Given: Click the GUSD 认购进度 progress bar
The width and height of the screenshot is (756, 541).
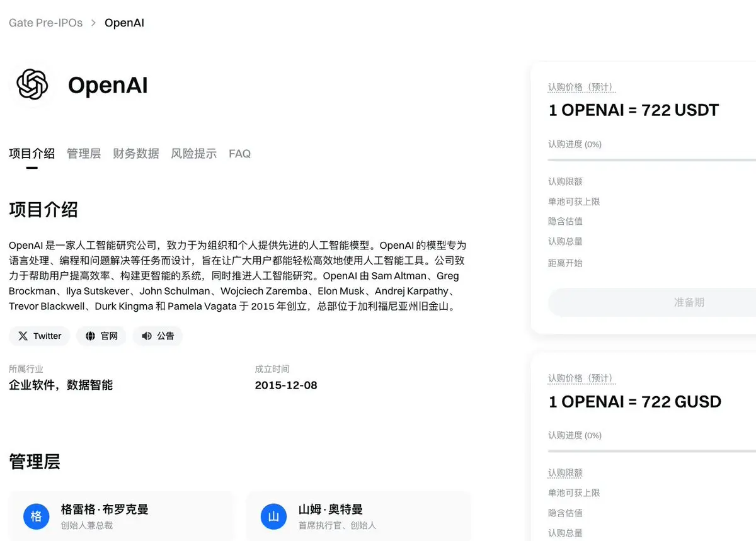Looking at the screenshot, I should (652, 451).
